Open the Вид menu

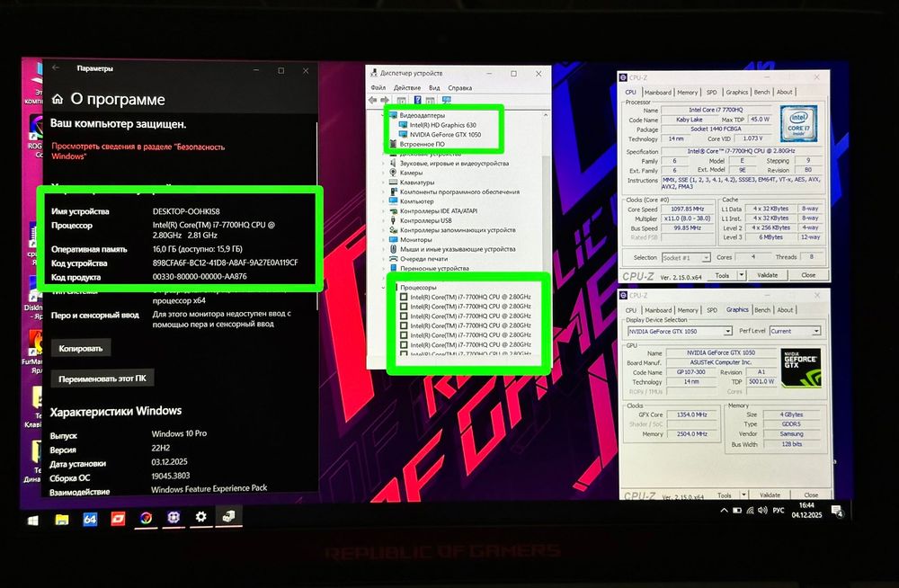pyautogui.click(x=434, y=88)
